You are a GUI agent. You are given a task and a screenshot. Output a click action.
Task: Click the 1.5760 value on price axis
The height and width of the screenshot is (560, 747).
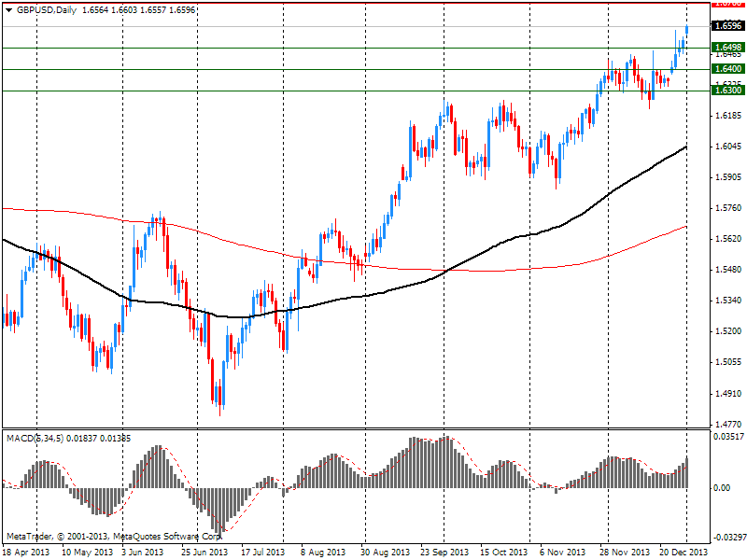click(x=727, y=208)
